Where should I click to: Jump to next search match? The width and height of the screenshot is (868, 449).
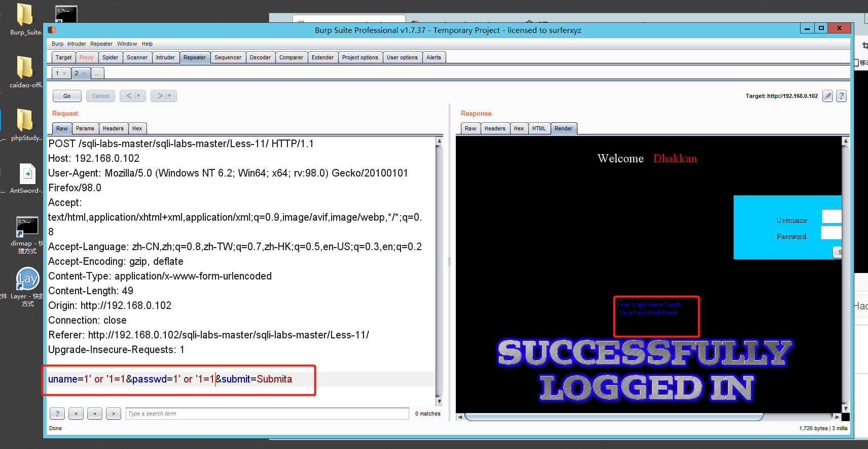[114, 413]
